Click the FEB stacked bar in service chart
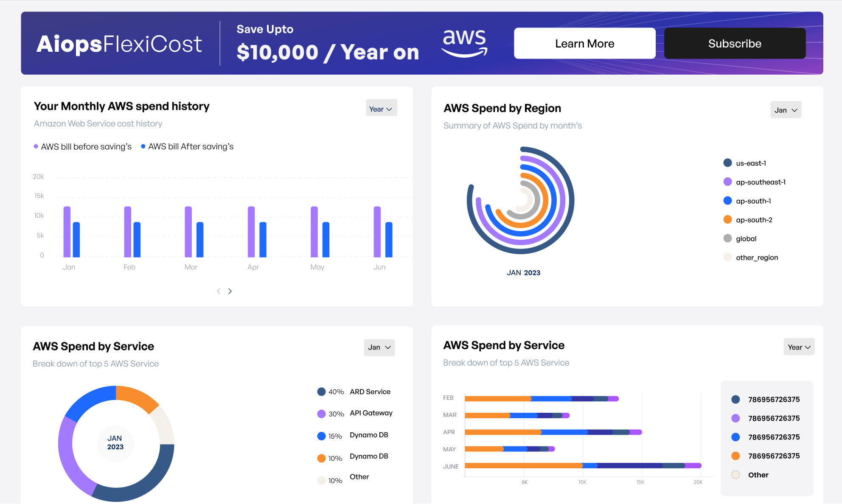This screenshot has height=504, width=842. [x=542, y=398]
